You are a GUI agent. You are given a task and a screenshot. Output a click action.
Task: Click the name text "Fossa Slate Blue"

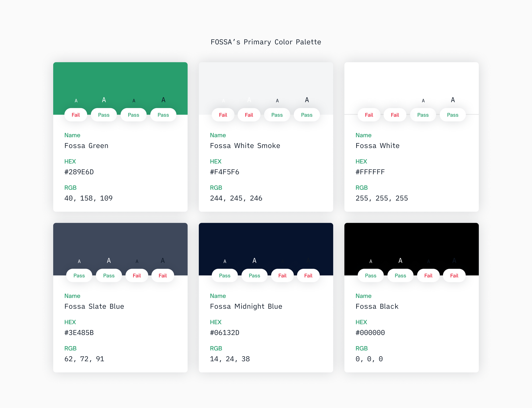[x=94, y=306]
